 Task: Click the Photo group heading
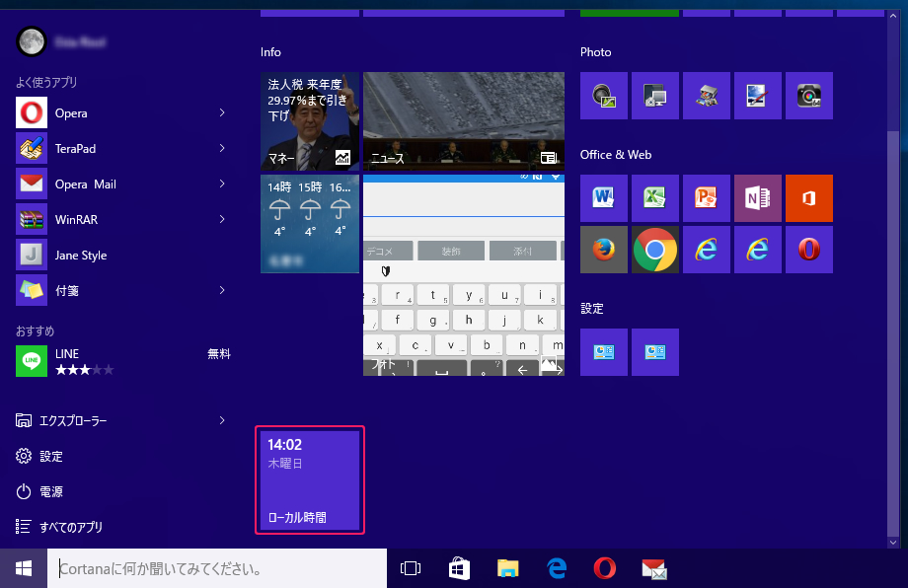(x=595, y=52)
